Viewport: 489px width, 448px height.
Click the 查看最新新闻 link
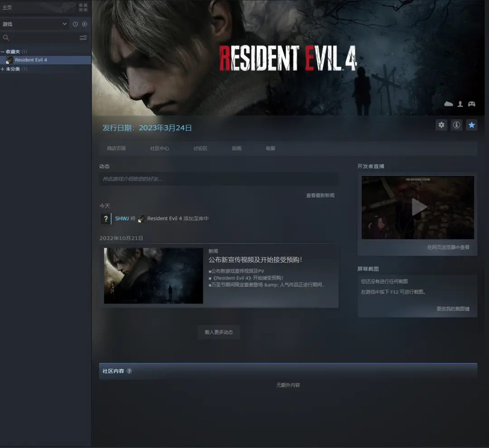pos(320,195)
